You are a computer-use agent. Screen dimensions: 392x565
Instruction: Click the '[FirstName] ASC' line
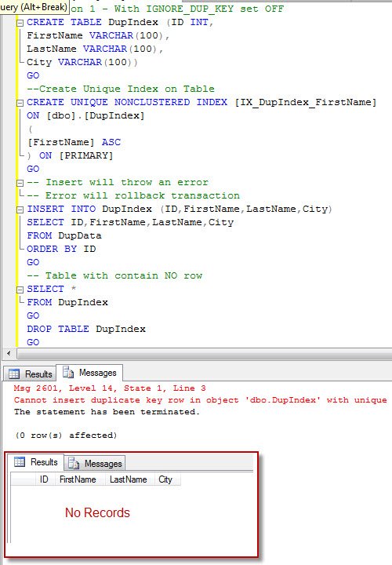pos(74,142)
